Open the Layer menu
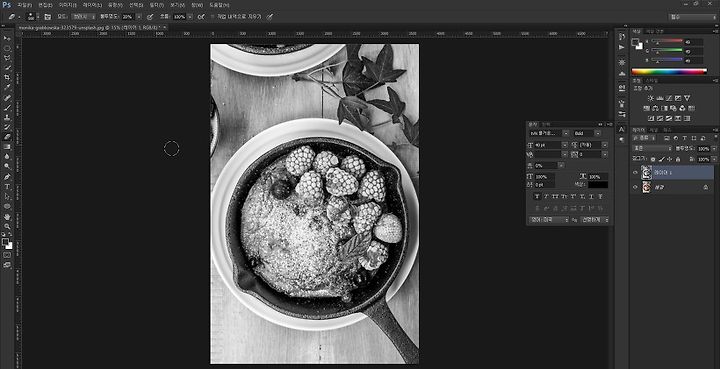 pyautogui.click(x=92, y=5)
